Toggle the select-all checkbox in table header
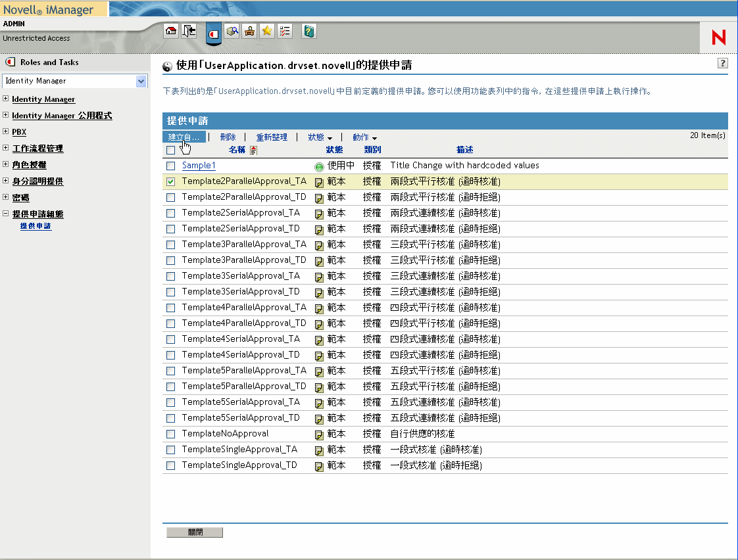This screenshot has width=738, height=560. (171, 150)
